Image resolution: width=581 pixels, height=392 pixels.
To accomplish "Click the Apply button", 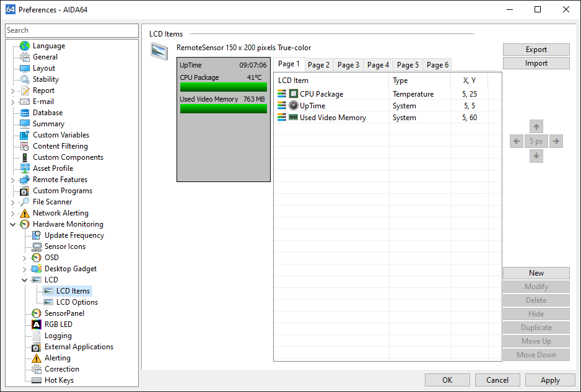I will click(x=550, y=380).
